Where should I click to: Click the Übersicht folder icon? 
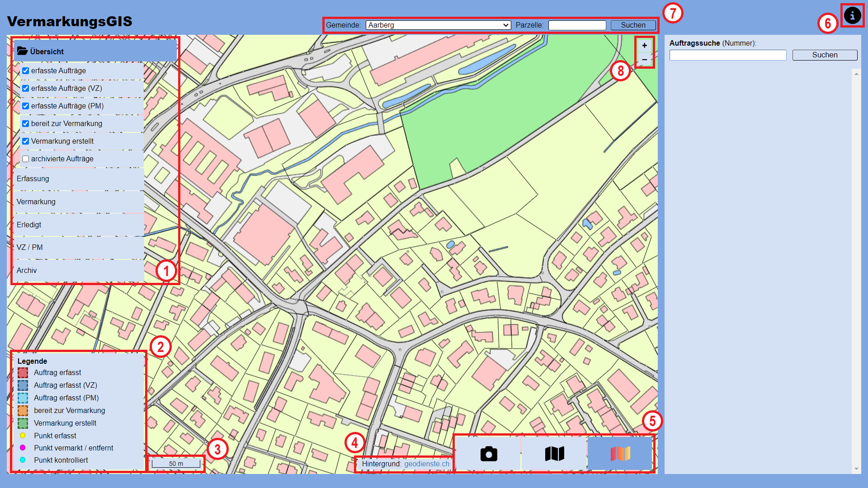click(22, 51)
